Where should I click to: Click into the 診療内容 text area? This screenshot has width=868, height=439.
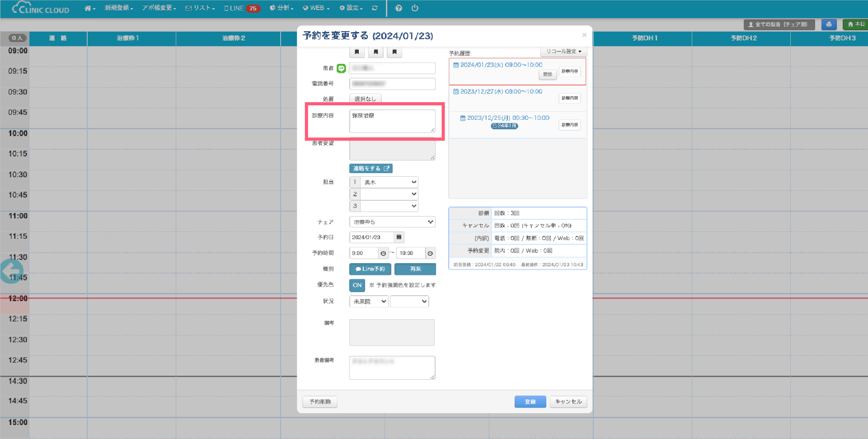coord(392,121)
